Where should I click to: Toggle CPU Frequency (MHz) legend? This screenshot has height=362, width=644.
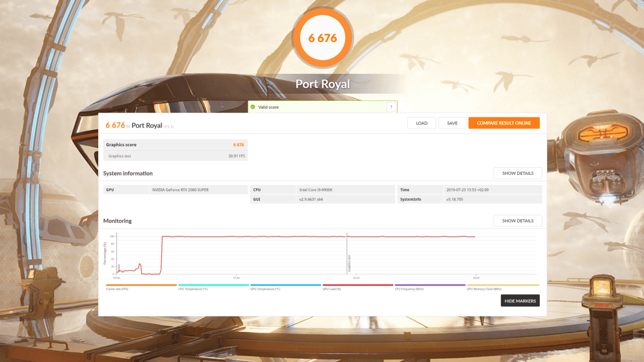pyautogui.click(x=430, y=287)
